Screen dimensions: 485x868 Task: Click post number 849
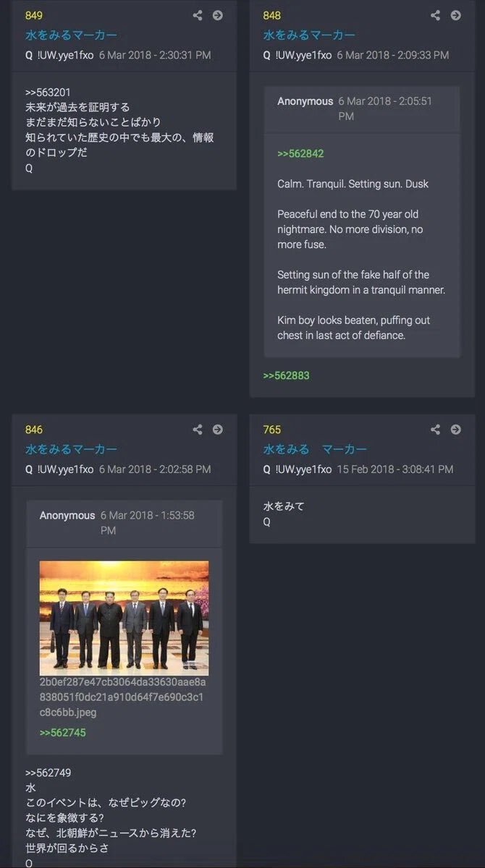tap(34, 15)
